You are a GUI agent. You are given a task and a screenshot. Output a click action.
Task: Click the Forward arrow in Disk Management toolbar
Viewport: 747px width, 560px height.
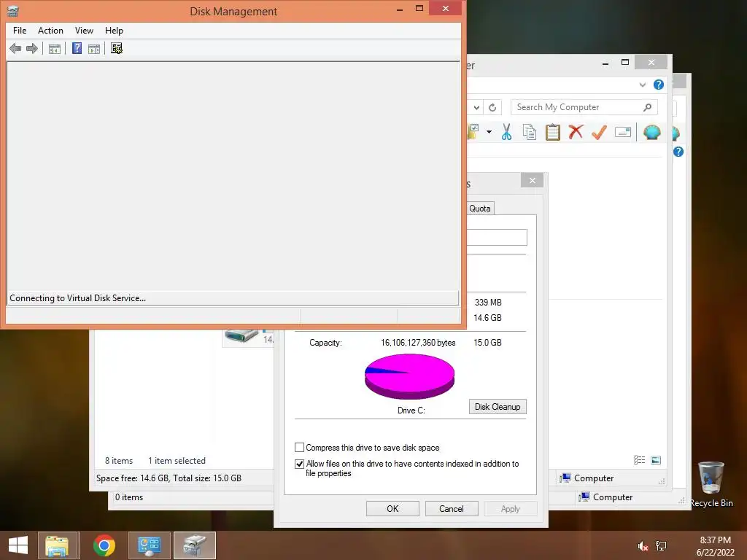click(x=32, y=48)
